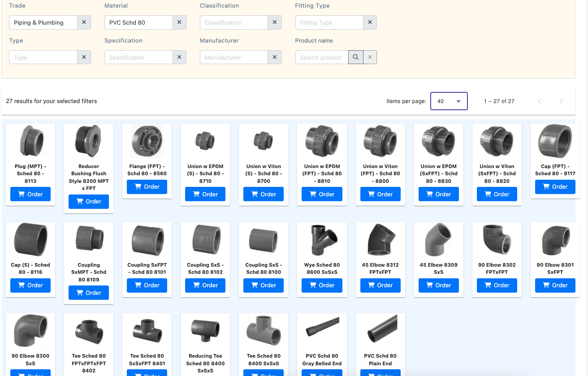588x376 pixels.
Task: Select the Flange (FPT) Schd 80 product image
Action: 147,141
